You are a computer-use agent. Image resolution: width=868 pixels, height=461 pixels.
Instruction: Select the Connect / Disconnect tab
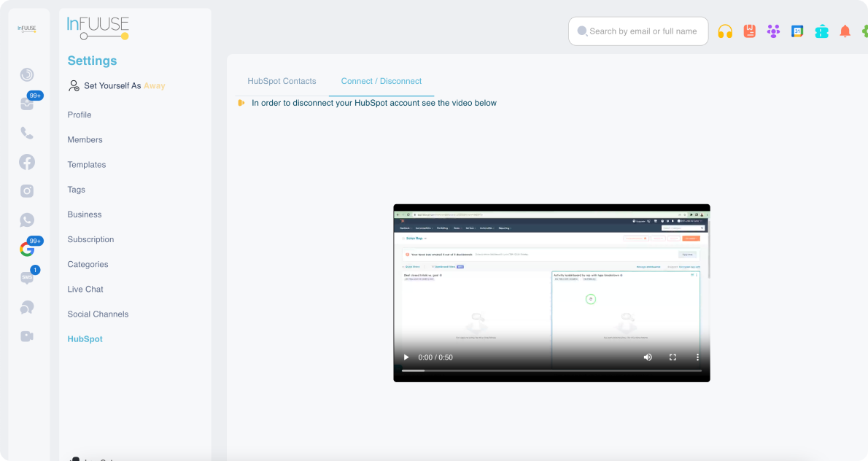[381, 81]
